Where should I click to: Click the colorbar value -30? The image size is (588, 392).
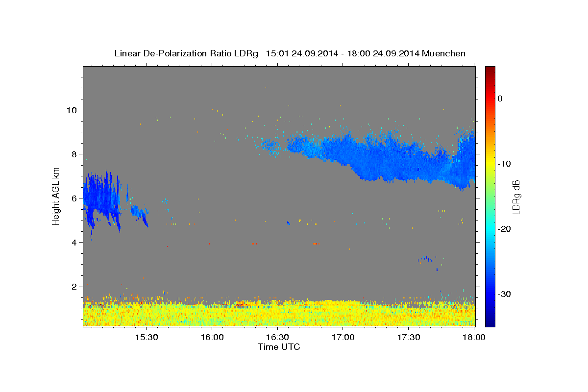pyautogui.click(x=505, y=294)
